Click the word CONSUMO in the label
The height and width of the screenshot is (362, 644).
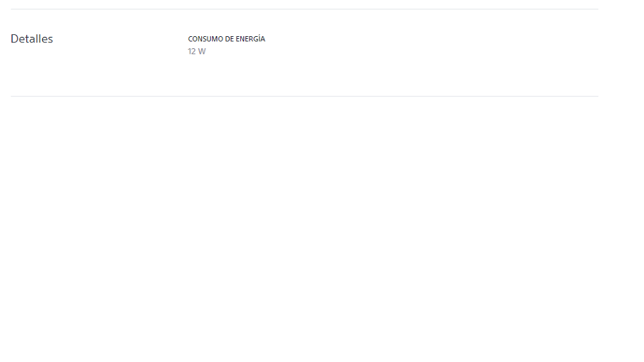coord(205,39)
